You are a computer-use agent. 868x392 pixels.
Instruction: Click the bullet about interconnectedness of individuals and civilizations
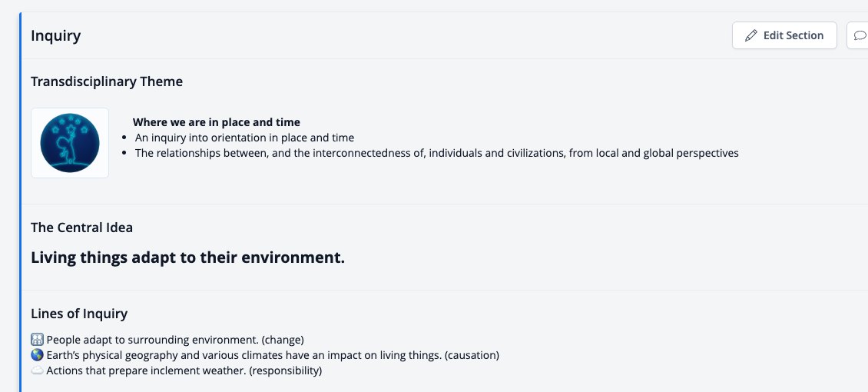[x=437, y=153]
